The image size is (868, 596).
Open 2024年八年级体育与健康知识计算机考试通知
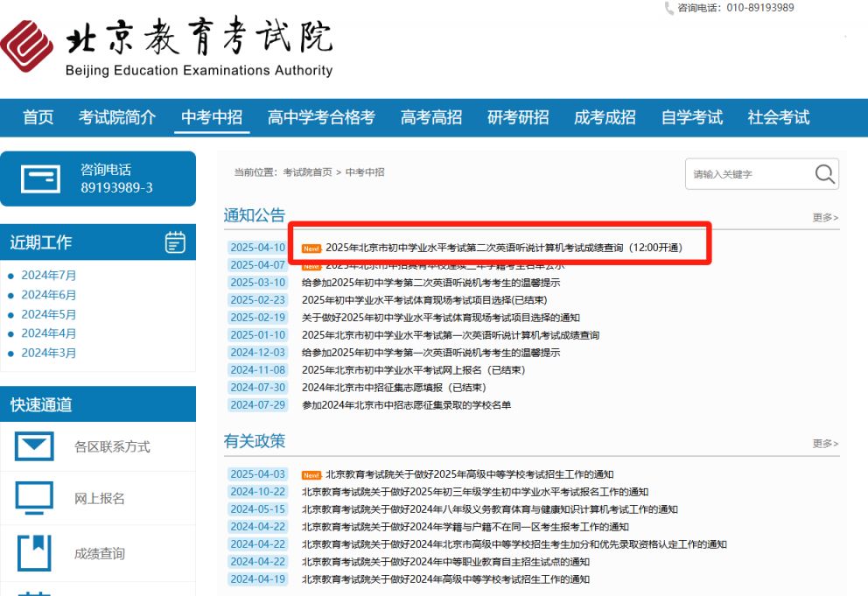click(x=490, y=509)
